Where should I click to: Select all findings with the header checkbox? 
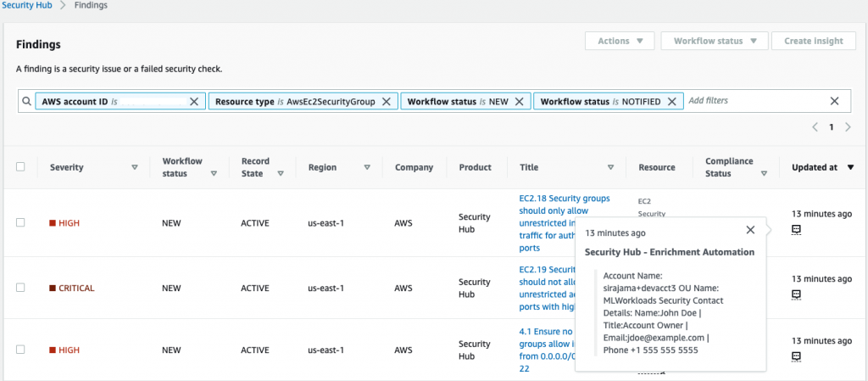[20, 166]
